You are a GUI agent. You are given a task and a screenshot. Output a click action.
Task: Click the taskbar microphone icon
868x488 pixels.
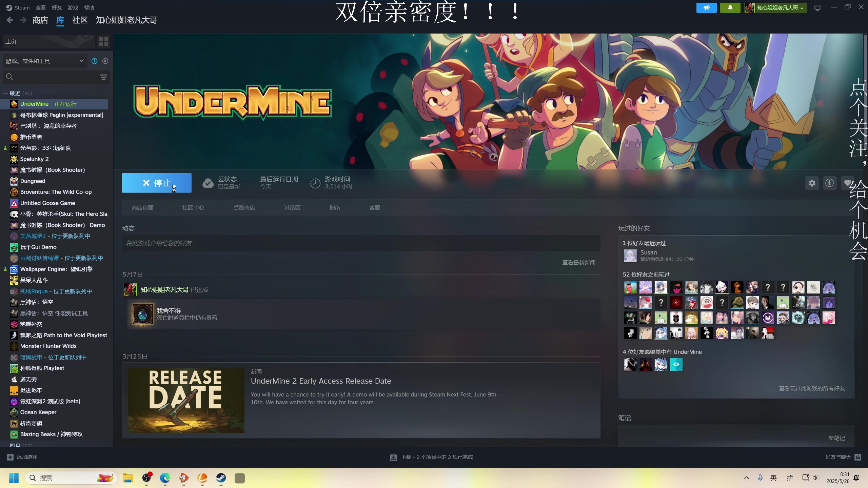760,478
